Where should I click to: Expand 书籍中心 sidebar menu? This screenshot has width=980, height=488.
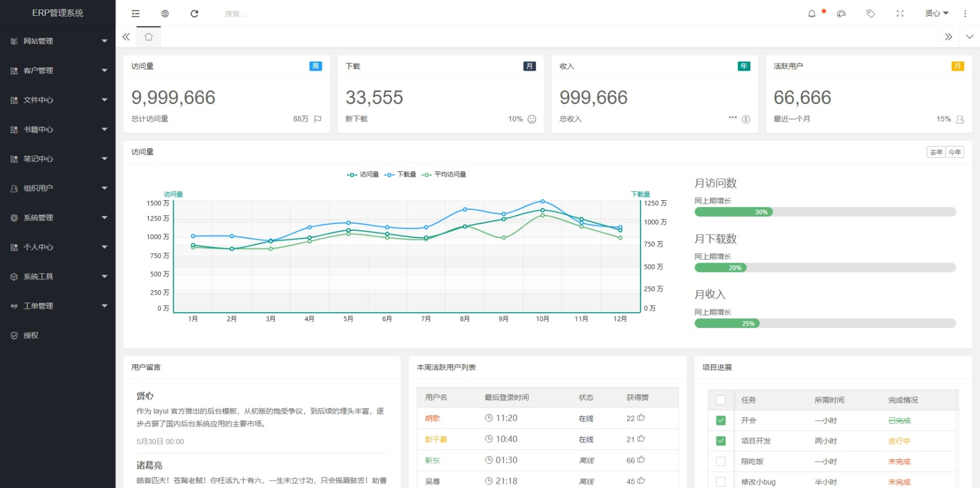pyautogui.click(x=58, y=129)
